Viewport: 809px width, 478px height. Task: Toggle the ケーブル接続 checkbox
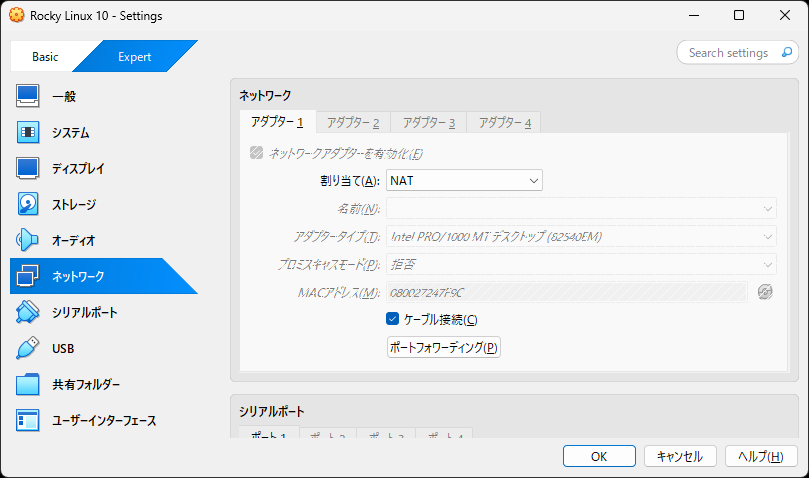pyautogui.click(x=393, y=319)
